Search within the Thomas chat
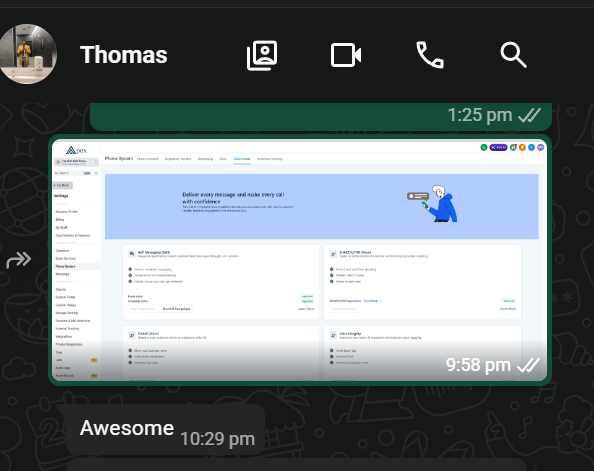This screenshot has width=594, height=471. point(513,55)
